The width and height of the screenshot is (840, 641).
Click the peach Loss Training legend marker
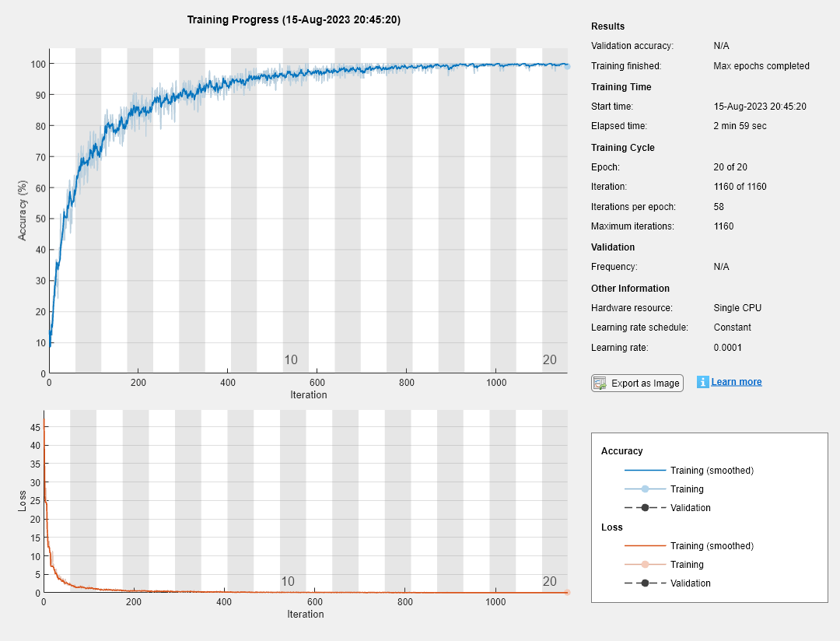pyautogui.click(x=645, y=565)
